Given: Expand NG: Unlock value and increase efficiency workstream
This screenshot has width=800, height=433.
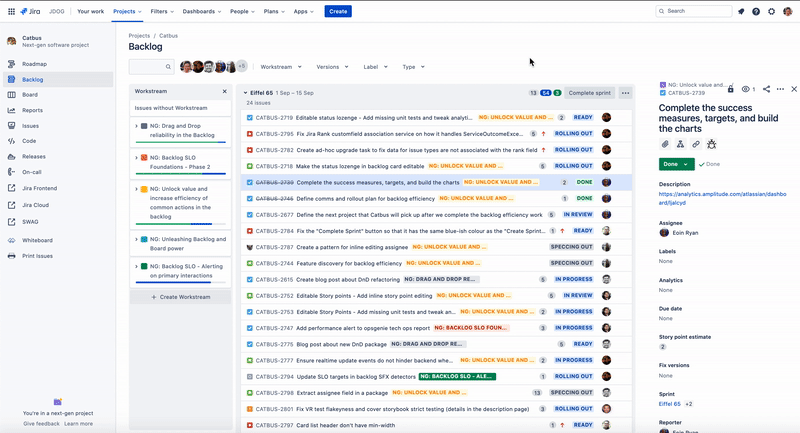Looking at the screenshot, I should click(x=136, y=189).
